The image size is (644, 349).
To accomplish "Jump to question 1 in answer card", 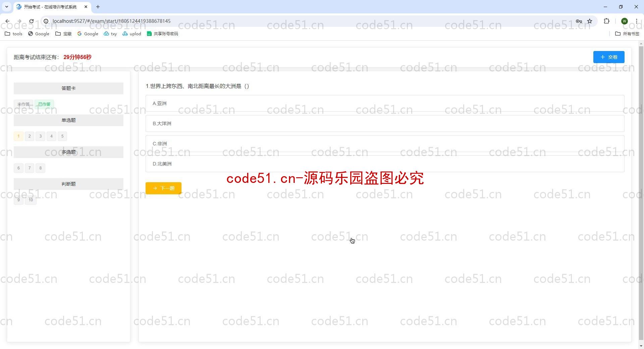I will pyautogui.click(x=18, y=136).
